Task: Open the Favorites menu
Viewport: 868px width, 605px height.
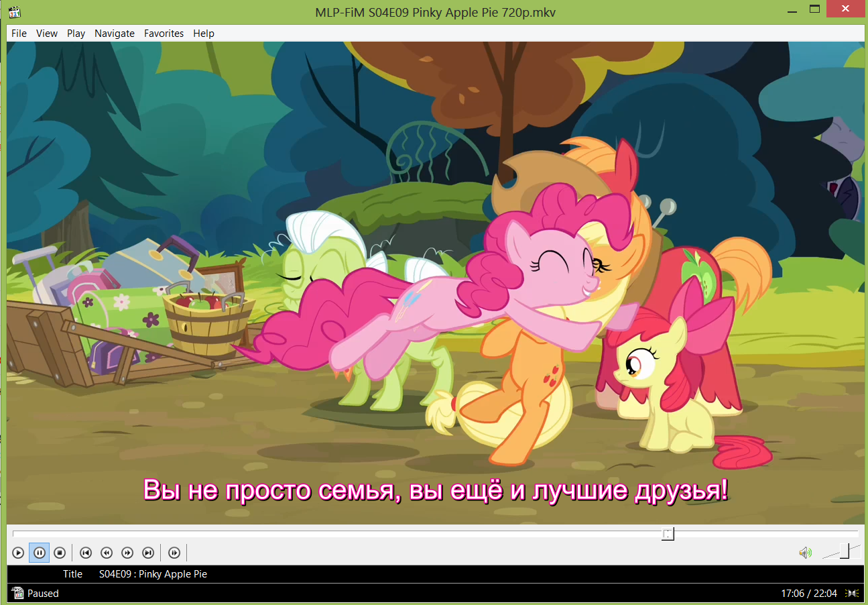Action: coord(164,34)
